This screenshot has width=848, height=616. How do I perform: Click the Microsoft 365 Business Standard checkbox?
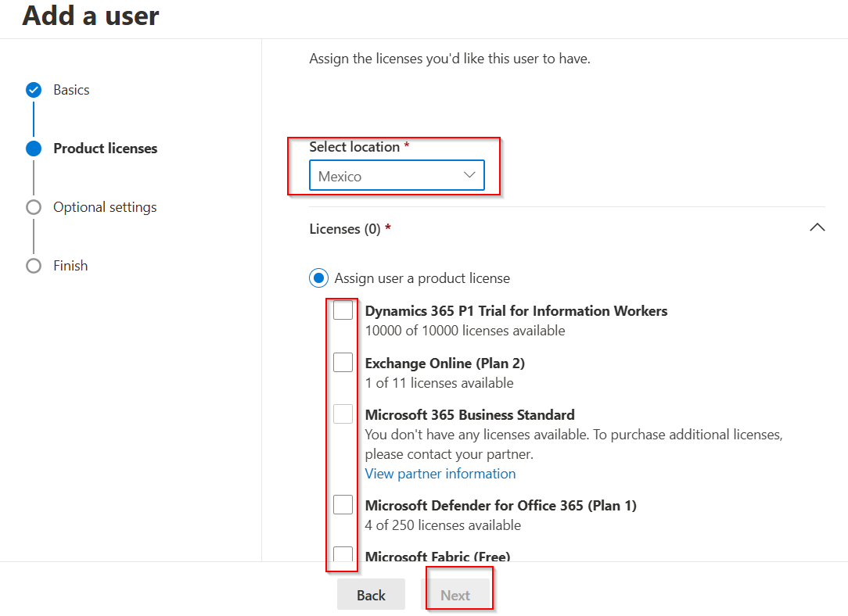point(343,414)
